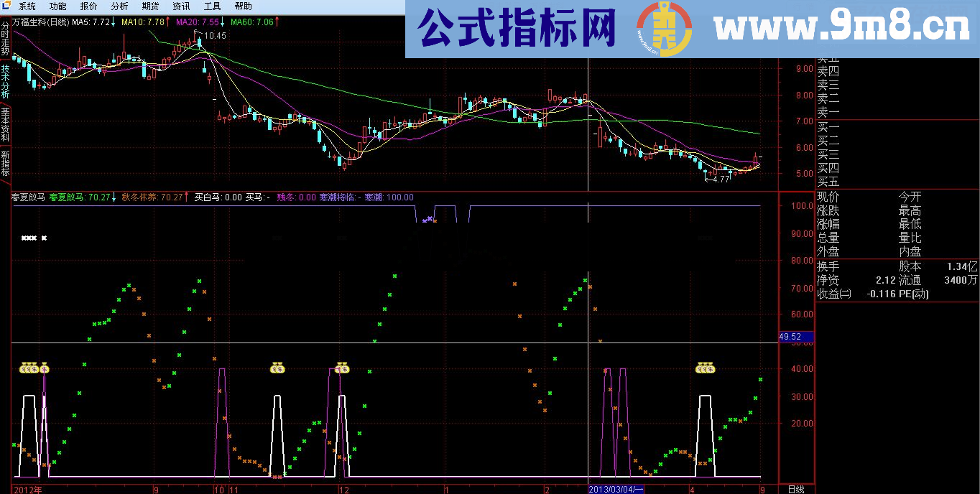980x494 pixels.
Task: Switch to the 技术分析 tab
Action: [x=6, y=81]
